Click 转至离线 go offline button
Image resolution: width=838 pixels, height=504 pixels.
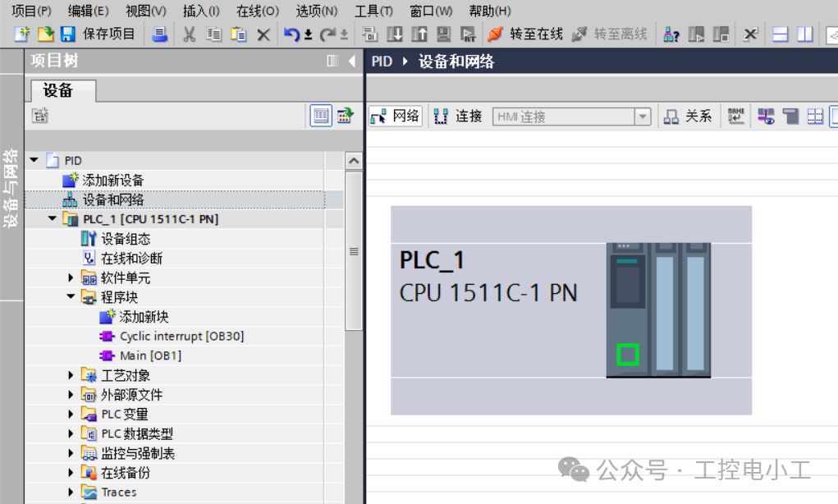(609, 34)
